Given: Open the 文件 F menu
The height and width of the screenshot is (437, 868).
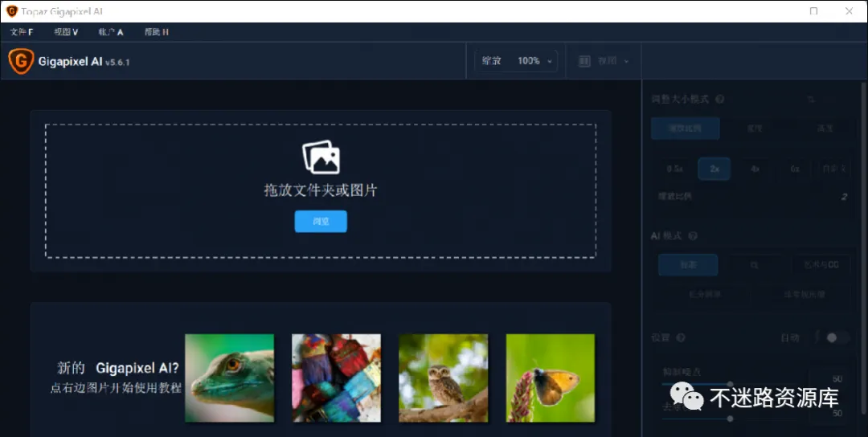Looking at the screenshot, I should pyautogui.click(x=22, y=32).
